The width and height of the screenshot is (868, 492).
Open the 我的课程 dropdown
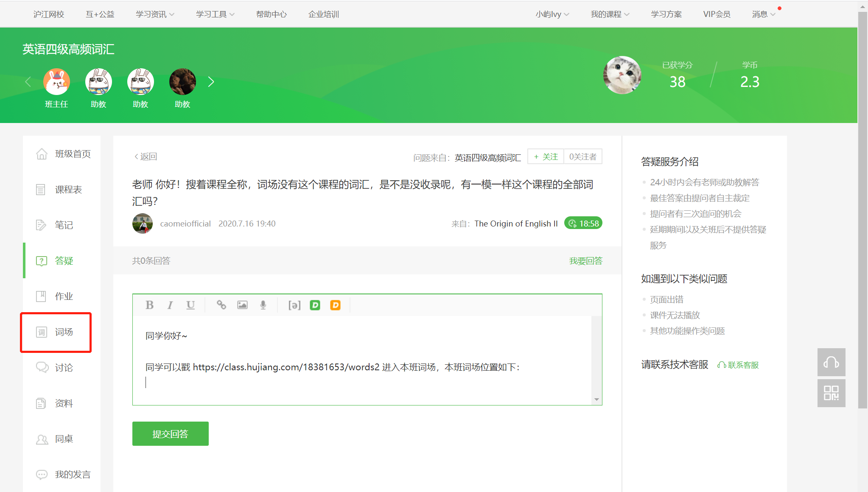coord(610,14)
